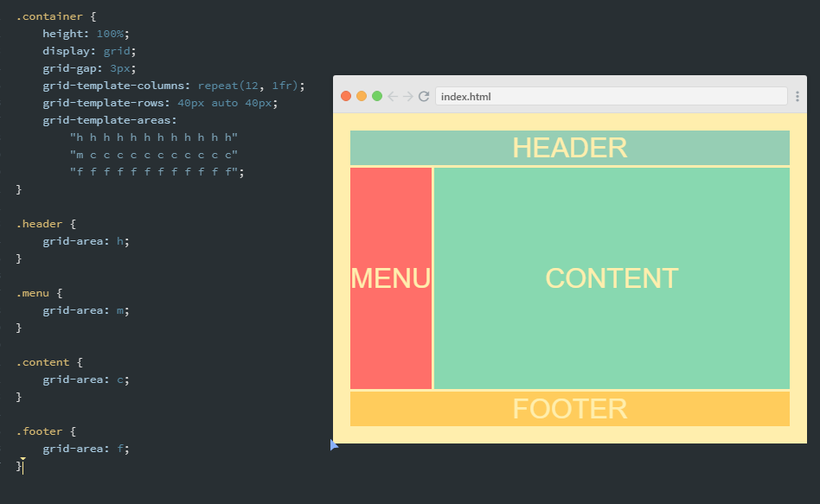The width and height of the screenshot is (820, 504).
Task: Click the "f f f f" template row
Action: tap(157, 172)
